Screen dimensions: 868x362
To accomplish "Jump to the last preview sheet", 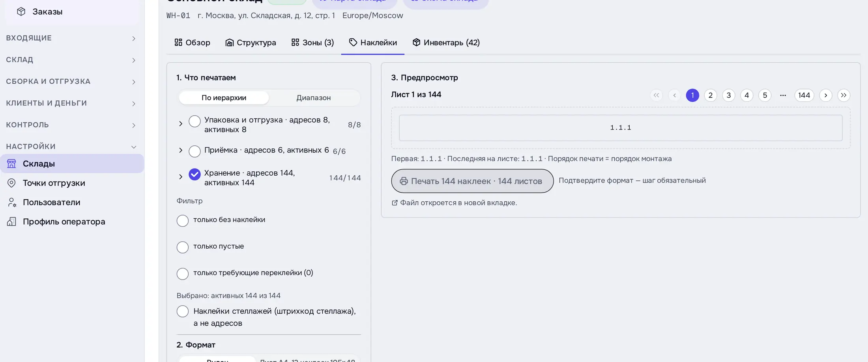I will [x=844, y=95].
